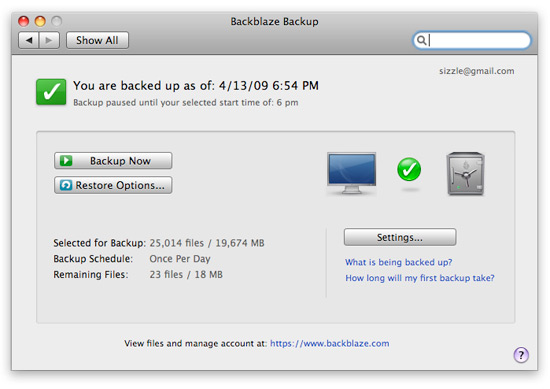This screenshot has width=550, height=389.
Task: Click the magnifying glass search icon
Action: (x=421, y=40)
